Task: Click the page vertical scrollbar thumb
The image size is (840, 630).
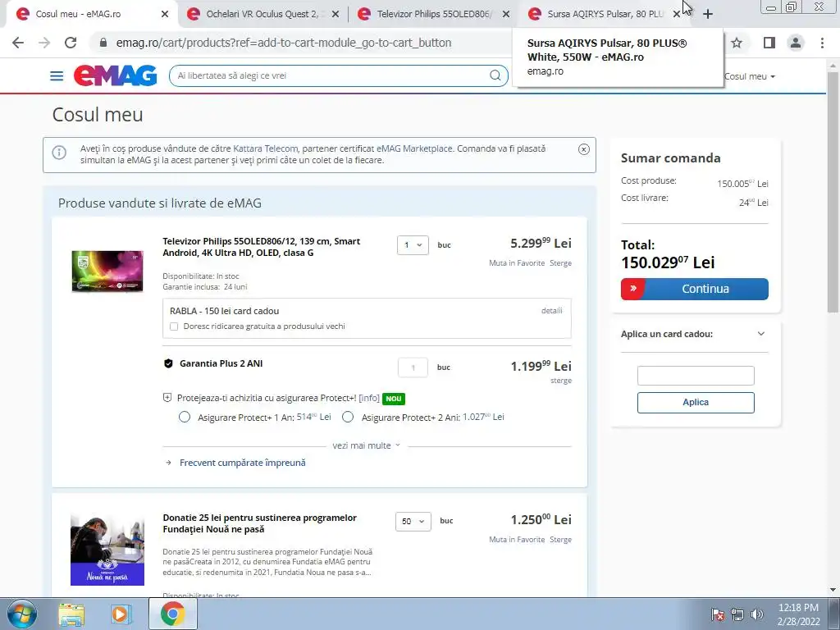Action: tap(833, 190)
